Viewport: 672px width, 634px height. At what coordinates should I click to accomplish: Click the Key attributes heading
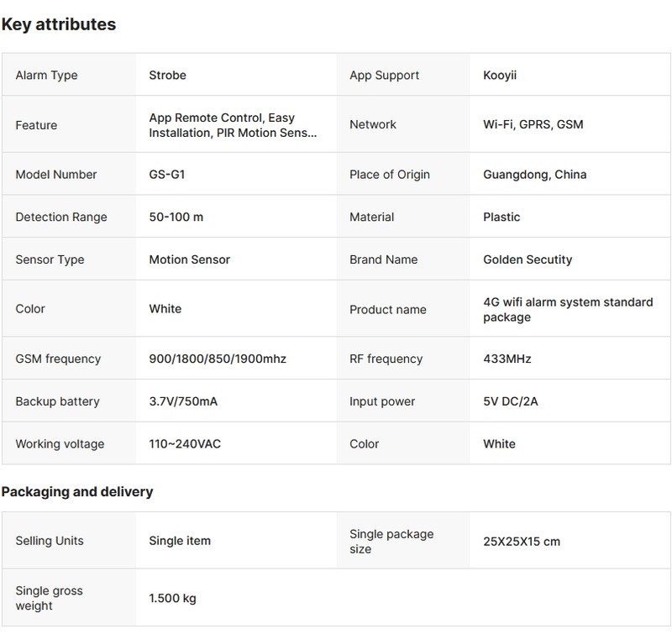click(x=59, y=24)
